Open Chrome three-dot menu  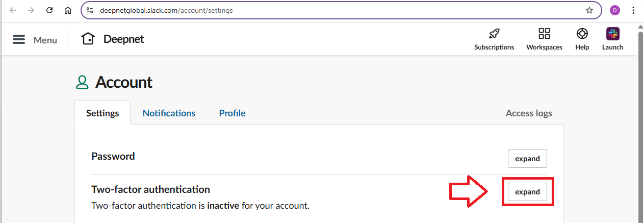pos(633,10)
